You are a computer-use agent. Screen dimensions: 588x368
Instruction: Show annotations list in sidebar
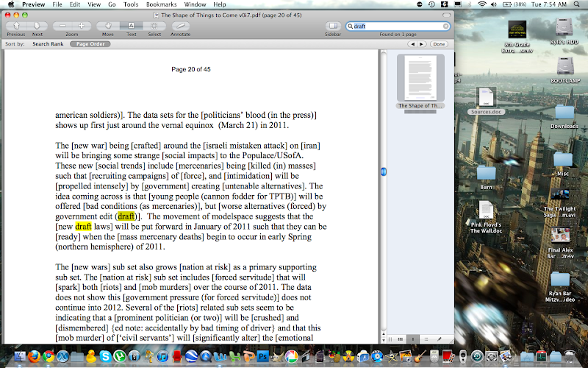[439, 339]
